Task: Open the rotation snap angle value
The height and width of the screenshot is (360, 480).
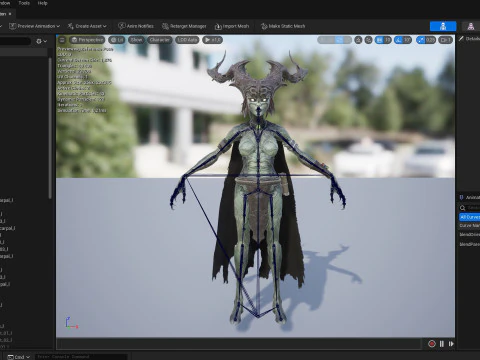Action: 407,40
